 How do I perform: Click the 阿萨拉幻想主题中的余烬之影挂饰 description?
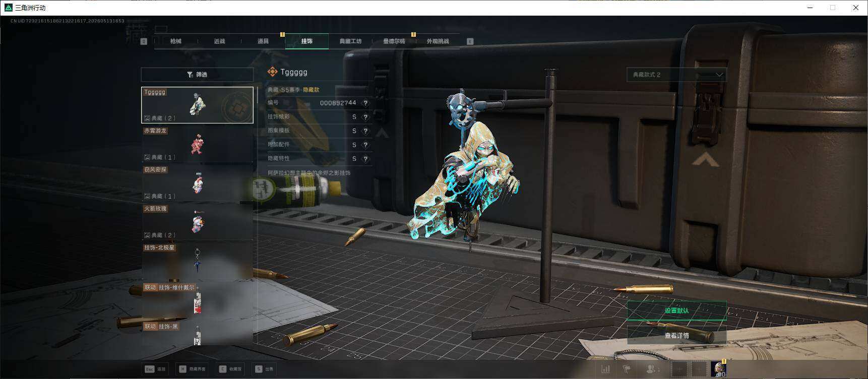[x=309, y=173]
